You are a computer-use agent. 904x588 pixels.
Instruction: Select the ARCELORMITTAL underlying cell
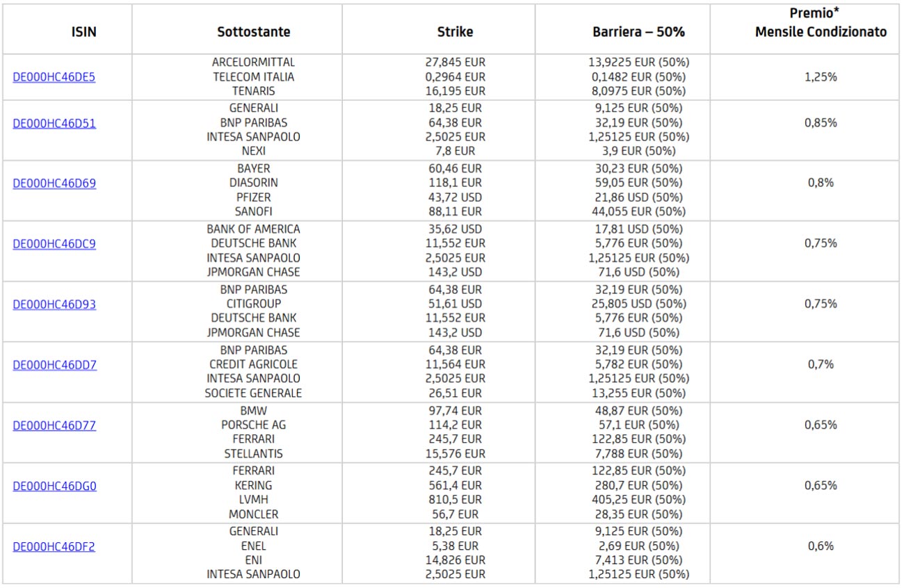pos(253,63)
